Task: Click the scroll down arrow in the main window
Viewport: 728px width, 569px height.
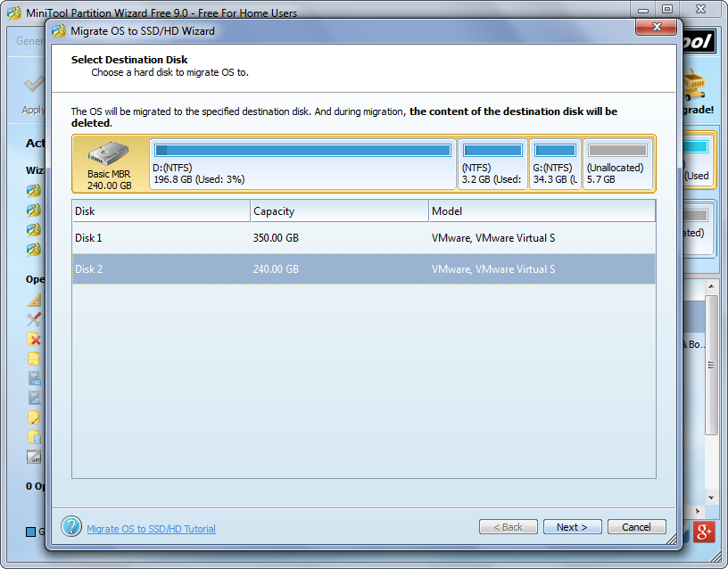Action: (x=711, y=498)
